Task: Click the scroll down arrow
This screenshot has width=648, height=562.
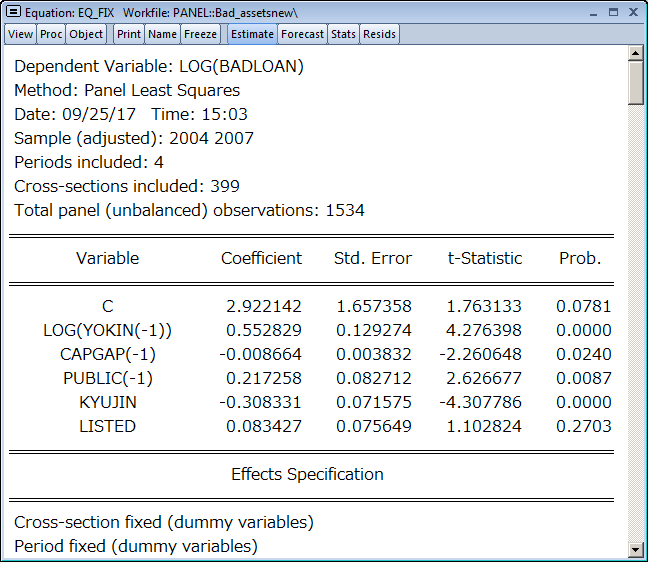Action: [x=636, y=550]
